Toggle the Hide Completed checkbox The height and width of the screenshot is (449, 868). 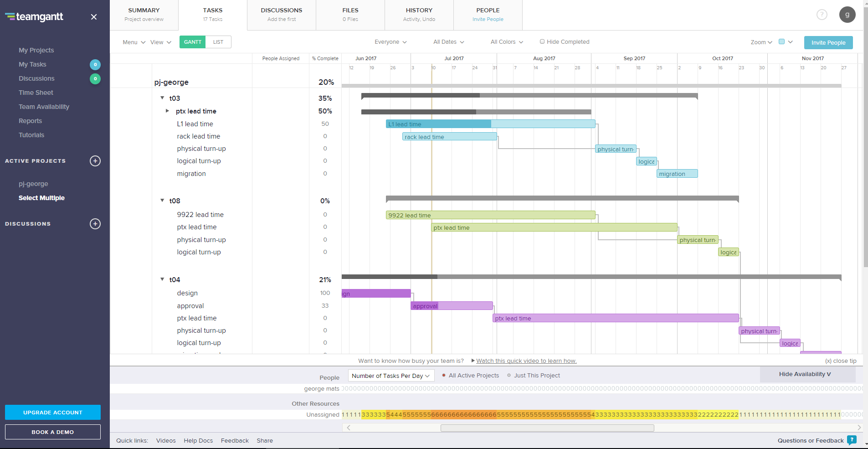[x=542, y=41]
